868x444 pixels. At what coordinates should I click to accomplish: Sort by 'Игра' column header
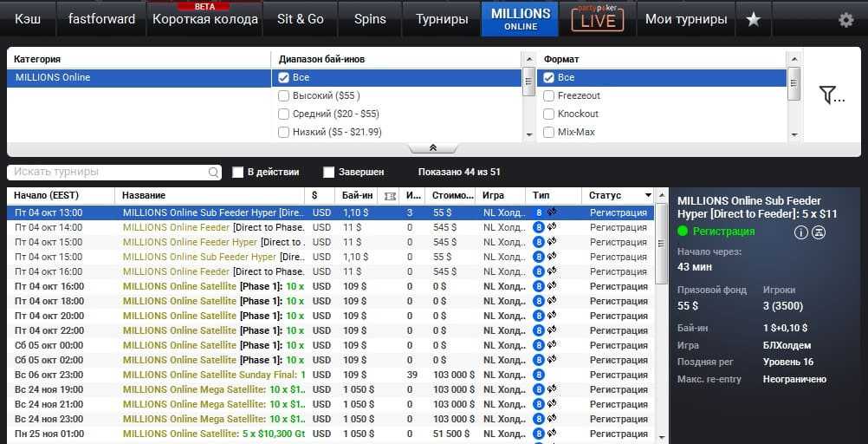[x=501, y=196]
